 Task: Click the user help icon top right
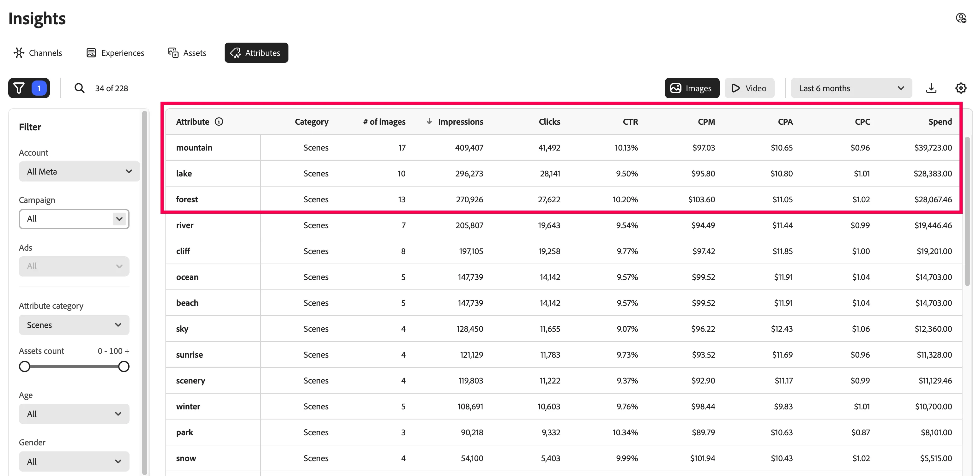tap(961, 18)
